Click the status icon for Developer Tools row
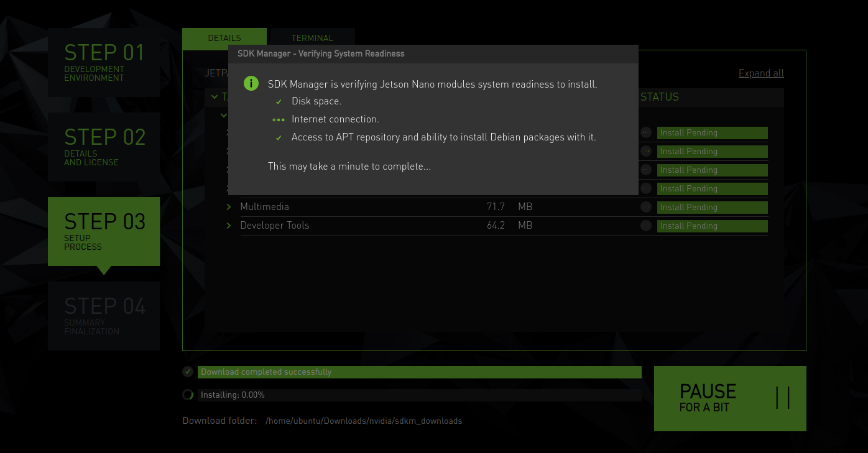The width and height of the screenshot is (868, 453). (x=646, y=226)
